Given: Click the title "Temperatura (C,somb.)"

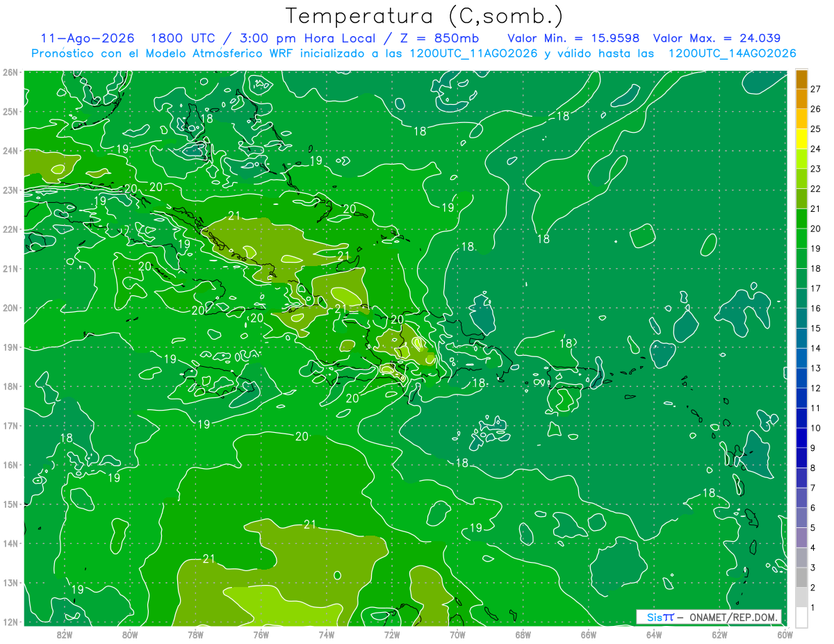Looking at the screenshot, I should tap(424, 16).
